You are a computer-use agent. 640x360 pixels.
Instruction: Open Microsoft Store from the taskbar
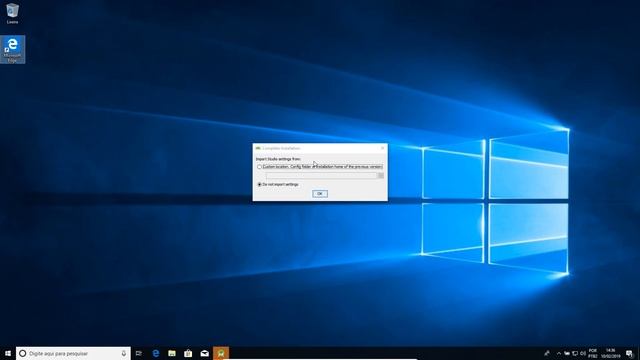(x=188, y=353)
